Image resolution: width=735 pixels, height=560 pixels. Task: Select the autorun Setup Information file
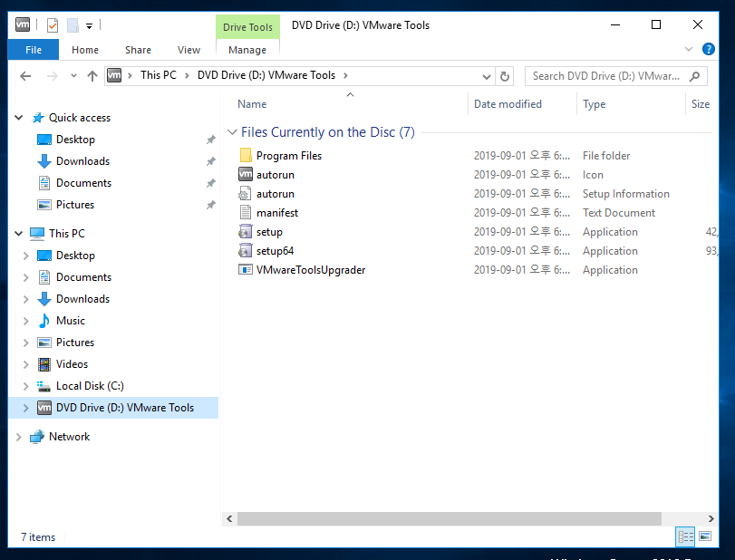[276, 194]
